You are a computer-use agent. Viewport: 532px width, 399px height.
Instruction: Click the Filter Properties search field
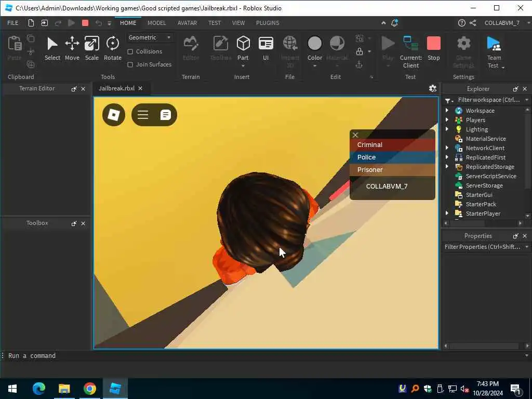(483, 247)
